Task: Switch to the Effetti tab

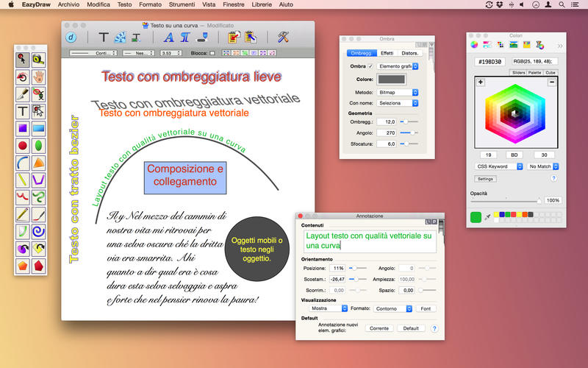Action: (387, 53)
